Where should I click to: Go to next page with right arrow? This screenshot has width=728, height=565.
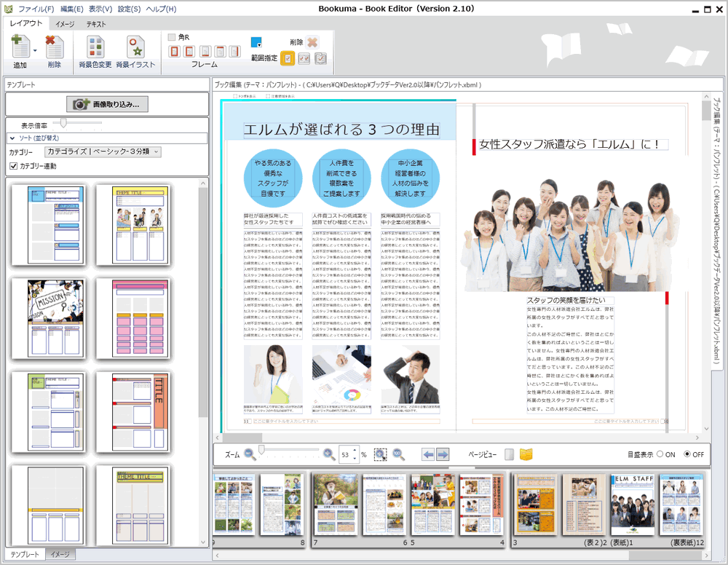pos(443,454)
